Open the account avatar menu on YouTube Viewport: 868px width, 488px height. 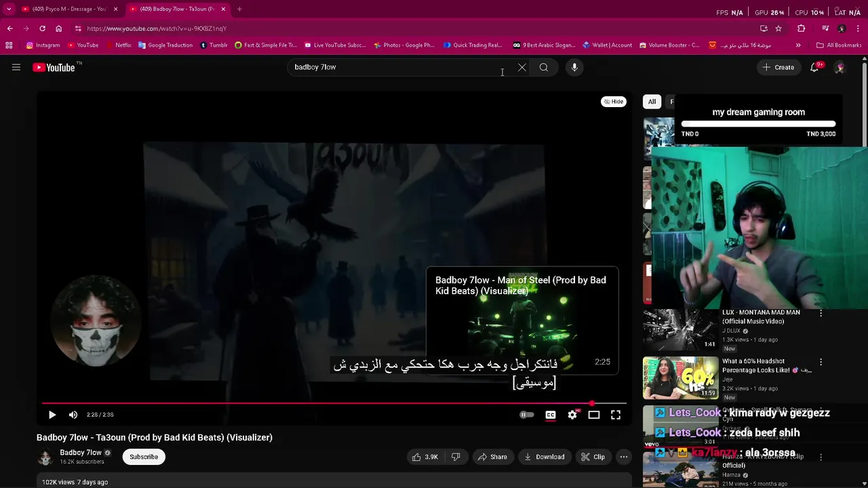pyautogui.click(x=840, y=67)
